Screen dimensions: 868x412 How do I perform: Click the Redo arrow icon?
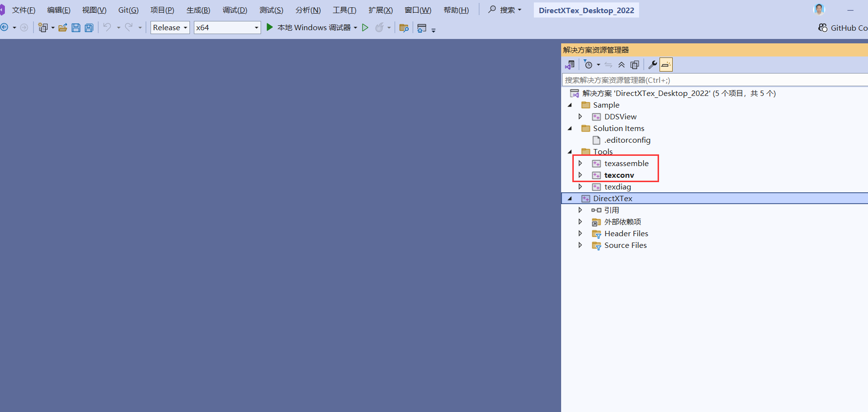pyautogui.click(x=129, y=27)
